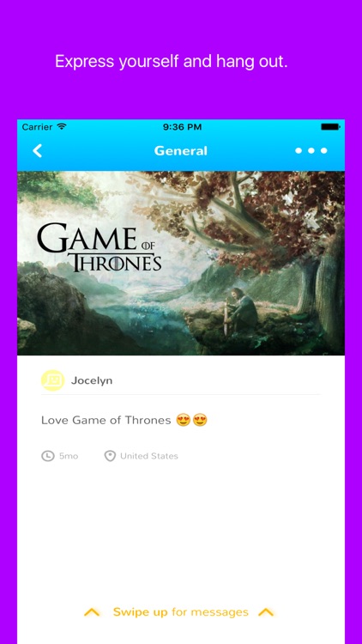The width and height of the screenshot is (362, 644).
Task: Tap the location pin icon
Action: click(x=110, y=456)
